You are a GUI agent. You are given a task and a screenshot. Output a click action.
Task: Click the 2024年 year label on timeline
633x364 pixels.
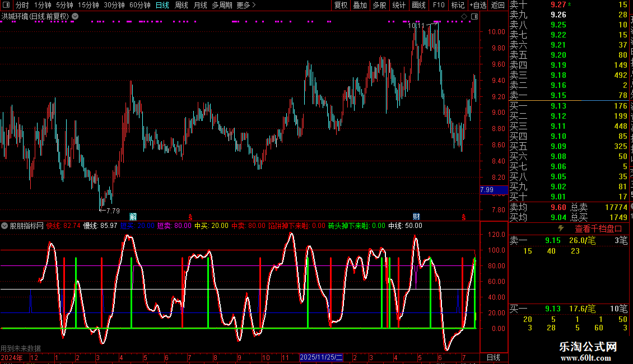coord(12,357)
